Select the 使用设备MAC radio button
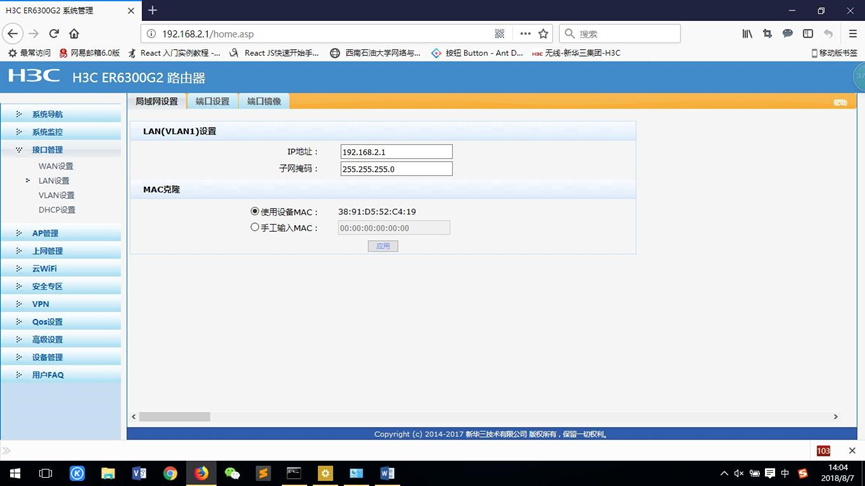The image size is (865, 486). [x=254, y=211]
